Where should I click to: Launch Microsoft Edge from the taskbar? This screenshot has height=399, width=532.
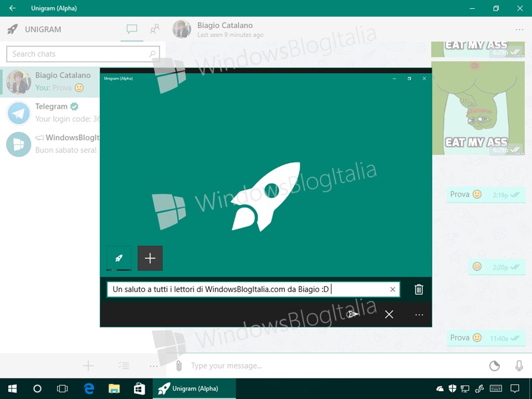tap(89, 389)
